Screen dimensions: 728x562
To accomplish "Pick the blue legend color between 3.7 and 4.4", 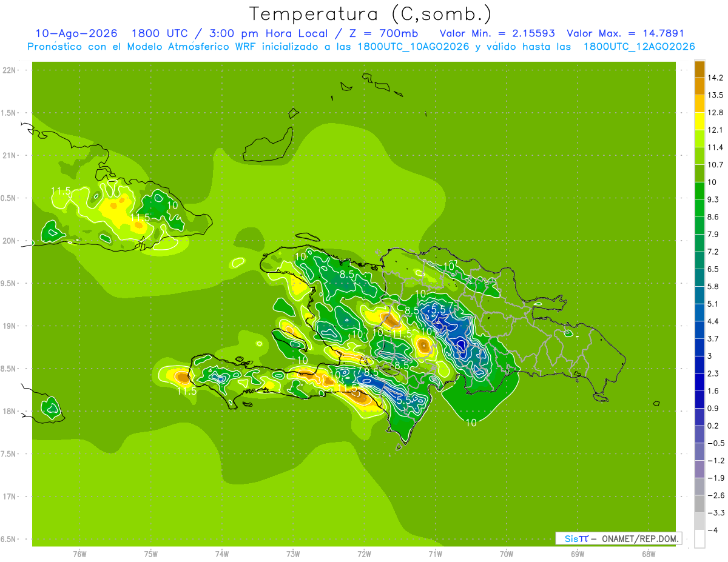I will [699, 329].
